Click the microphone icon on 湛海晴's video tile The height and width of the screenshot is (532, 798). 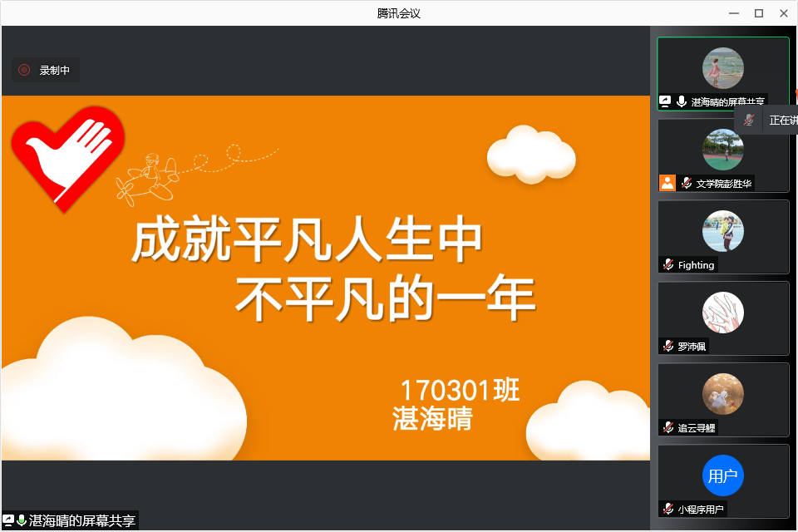click(x=682, y=101)
